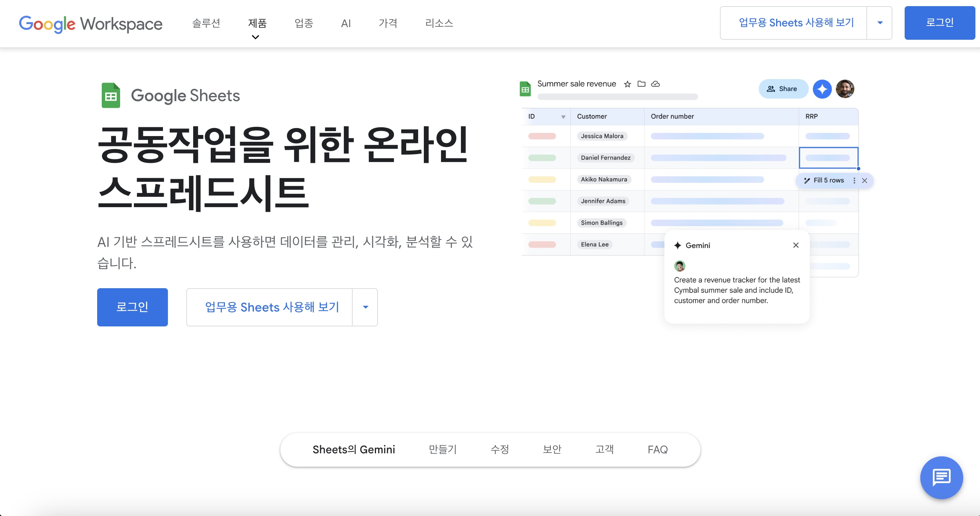Click the green ID pill for Daniel Fernandez

click(542, 158)
